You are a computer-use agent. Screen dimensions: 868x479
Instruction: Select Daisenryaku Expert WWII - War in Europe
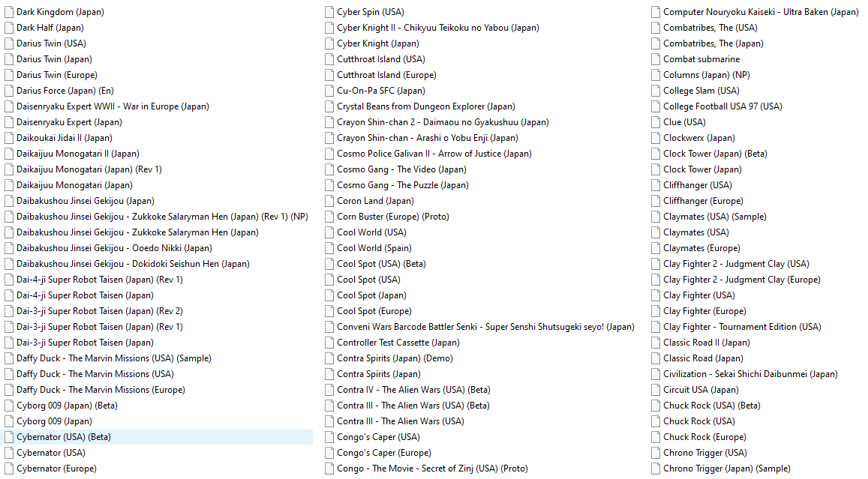(x=113, y=106)
